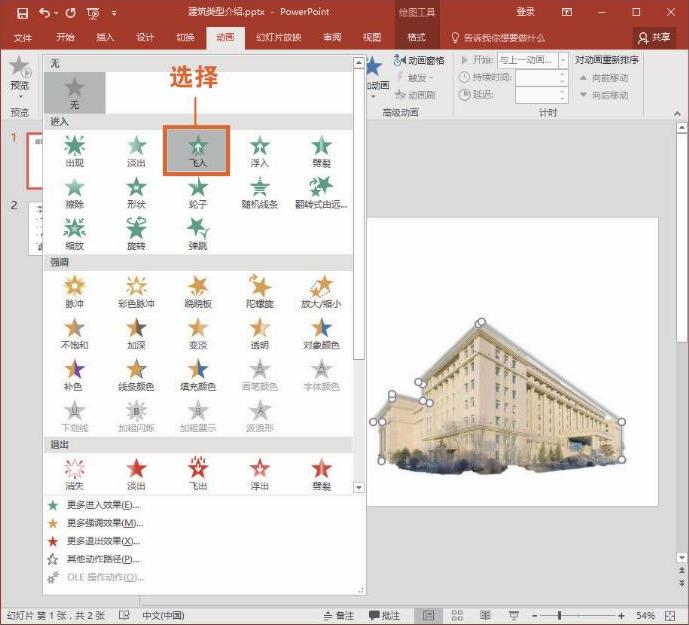The width and height of the screenshot is (689, 625).
Task: Select the 翻转式由远 animation
Action: coord(321,193)
